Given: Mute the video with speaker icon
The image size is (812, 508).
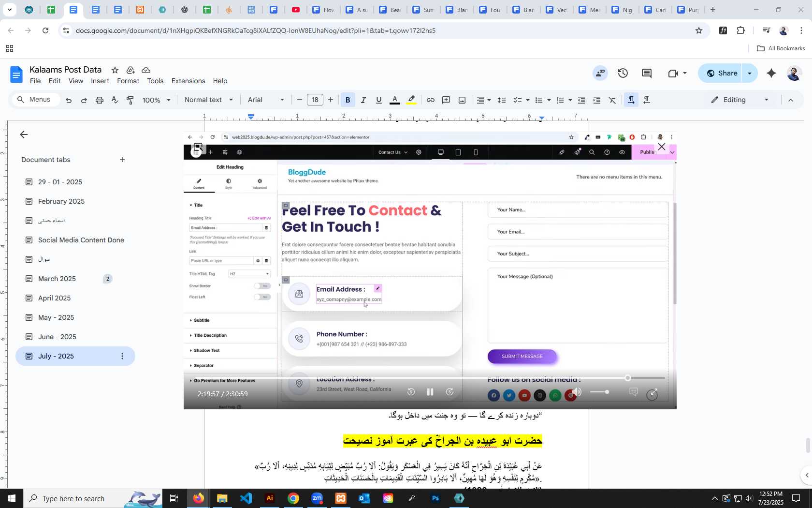Looking at the screenshot, I should 576,392.
